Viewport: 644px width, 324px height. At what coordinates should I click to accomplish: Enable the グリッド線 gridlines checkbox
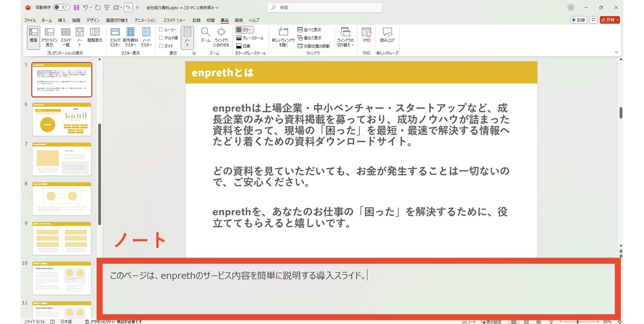tap(169, 38)
